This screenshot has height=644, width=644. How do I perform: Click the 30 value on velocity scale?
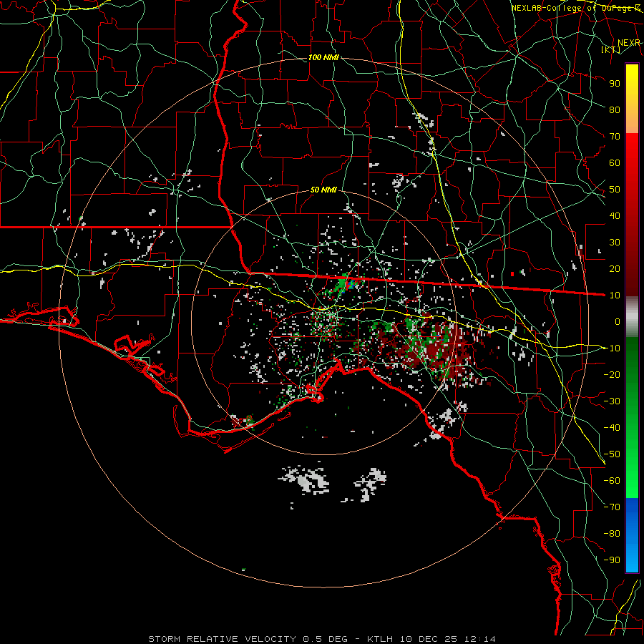pos(615,243)
